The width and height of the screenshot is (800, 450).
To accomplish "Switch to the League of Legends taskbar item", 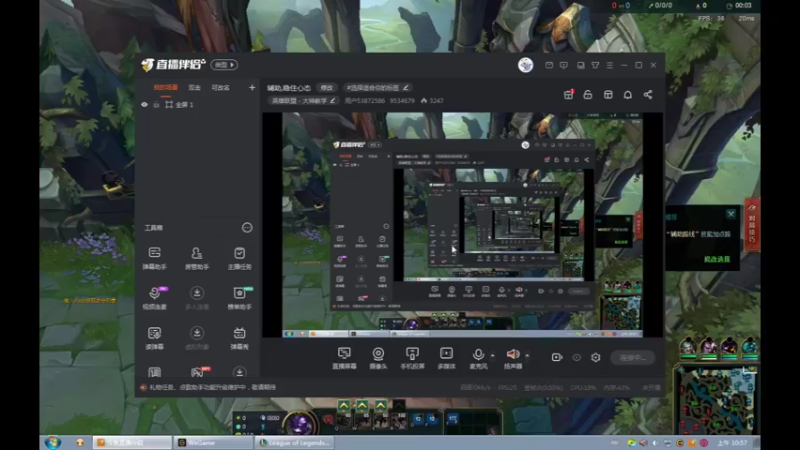I will point(295,442).
